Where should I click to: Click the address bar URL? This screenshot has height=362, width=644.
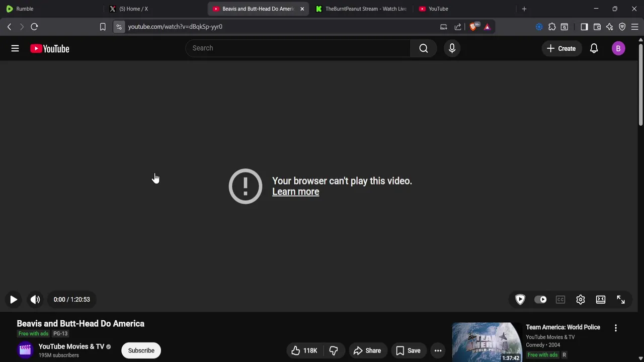[x=175, y=27]
